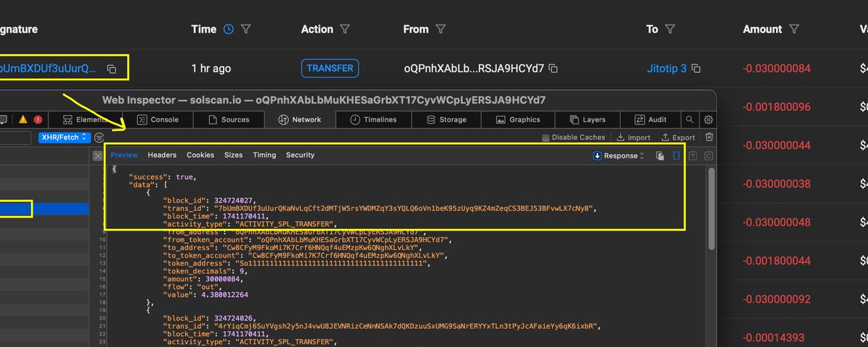
Task: Click Export in the Network toolbar
Action: (x=678, y=137)
